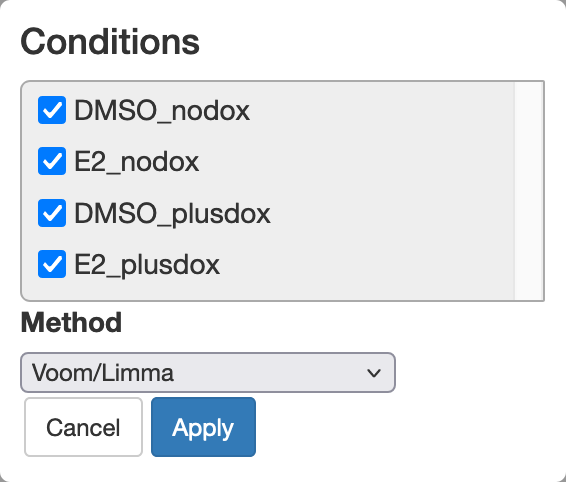Click the DMSO_nodox label text
The image size is (566, 482).
[x=162, y=110]
